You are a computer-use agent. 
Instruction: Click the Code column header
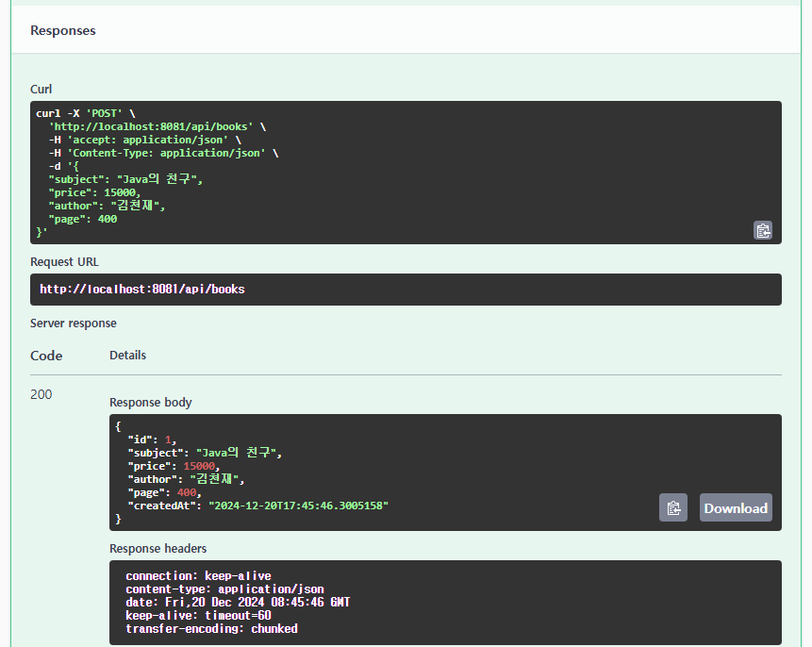46,356
